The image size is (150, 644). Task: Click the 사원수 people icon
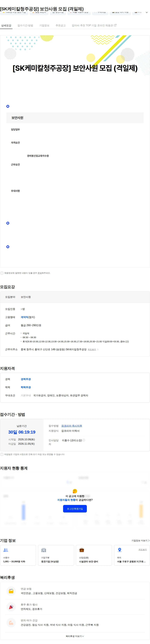click(6, 550)
